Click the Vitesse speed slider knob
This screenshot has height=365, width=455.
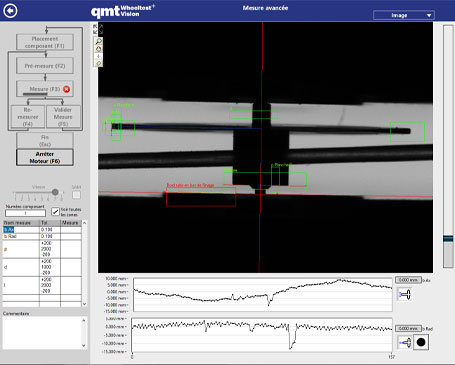pos(55,192)
